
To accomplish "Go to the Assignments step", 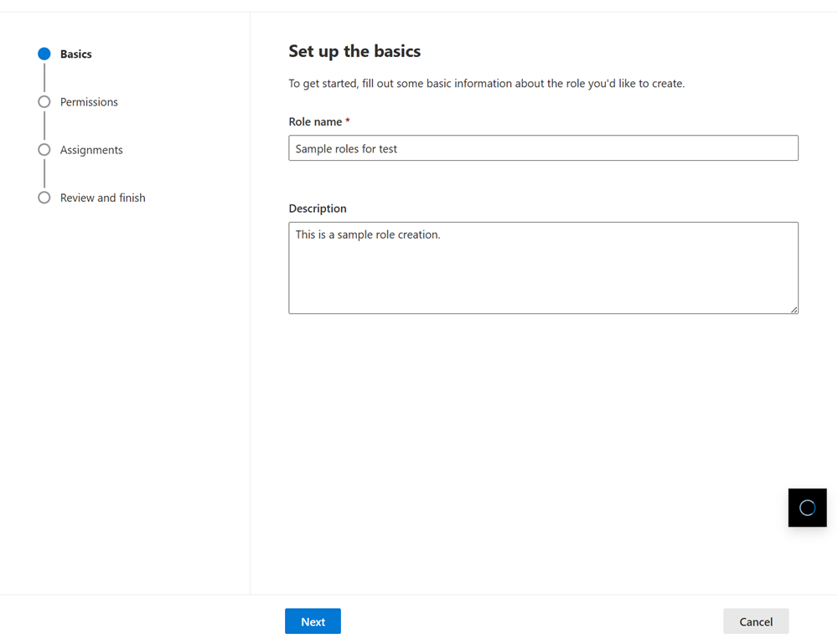I will (x=91, y=150).
